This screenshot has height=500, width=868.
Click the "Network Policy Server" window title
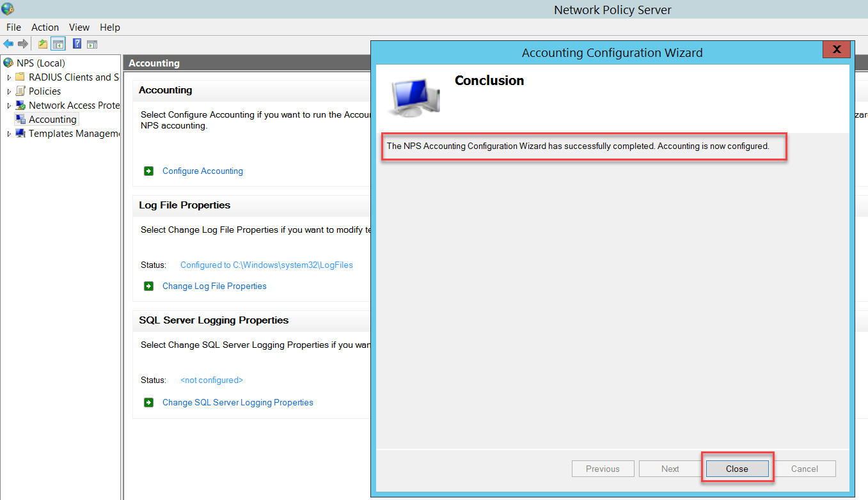coord(613,10)
